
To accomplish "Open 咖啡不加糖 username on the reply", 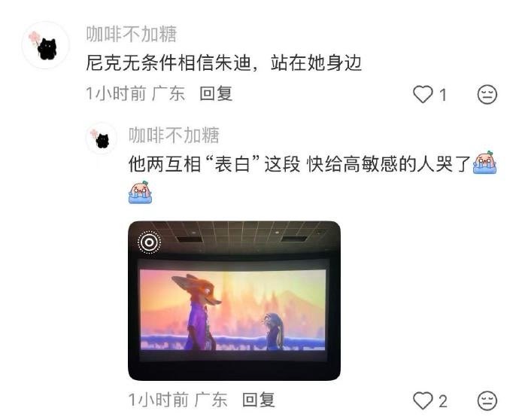I will (x=174, y=135).
